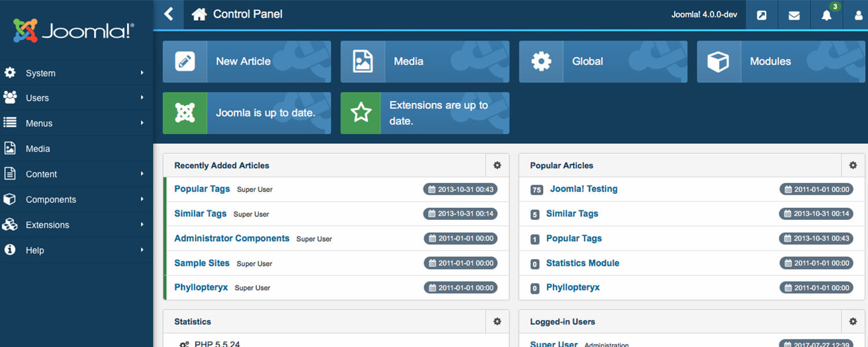Image resolution: width=868 pixels, height=347 pixels.
Task: Open the Users sidebar menu
Action: (x=76, y=98)
